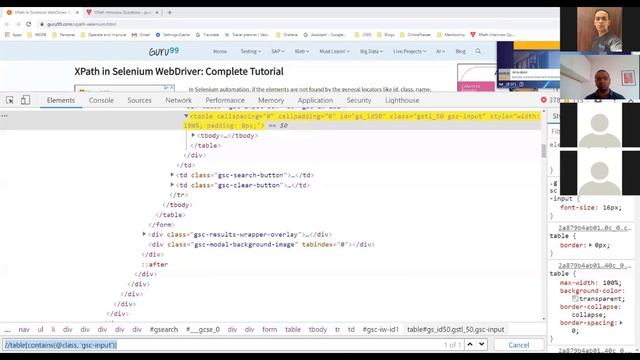Open the Mentorship bookmarks folder

[451, 35]
